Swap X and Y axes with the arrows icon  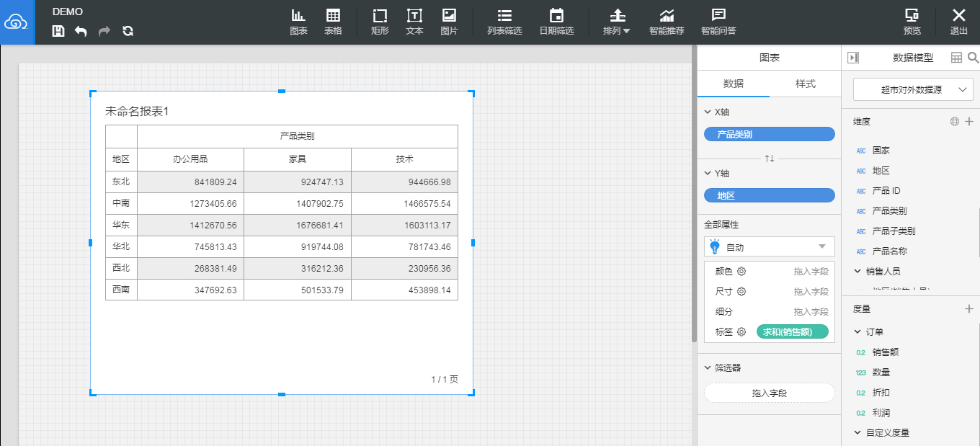(x=770, y=159)
